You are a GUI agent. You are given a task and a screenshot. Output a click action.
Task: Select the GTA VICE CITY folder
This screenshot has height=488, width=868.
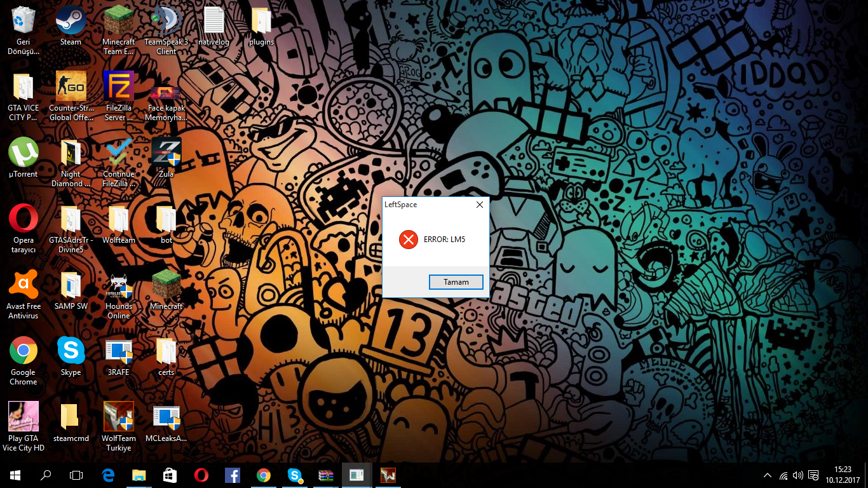pos(24,97)
